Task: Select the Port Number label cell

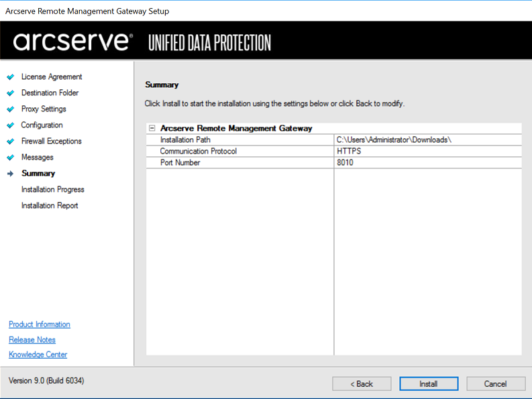Action: click(x=240, y=162)
